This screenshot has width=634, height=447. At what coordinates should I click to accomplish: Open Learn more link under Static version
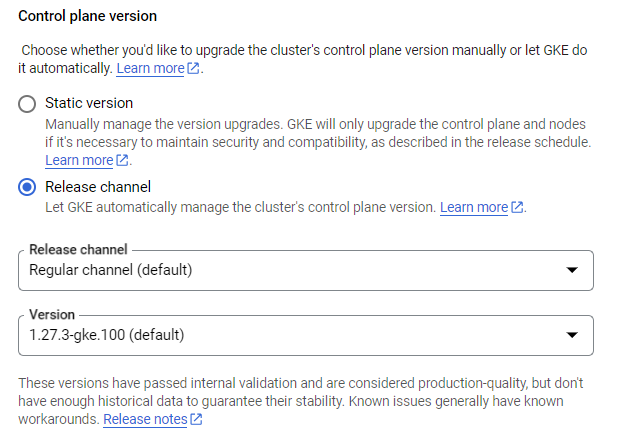pyautogui.click(x=78, y=160)
